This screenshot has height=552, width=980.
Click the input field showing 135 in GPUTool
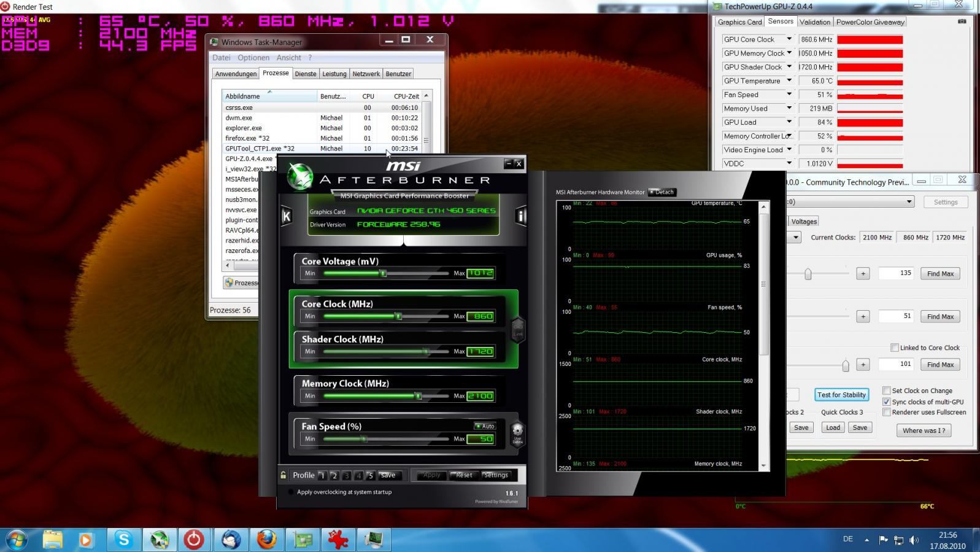pyautogui.click(x=896, y=273)
